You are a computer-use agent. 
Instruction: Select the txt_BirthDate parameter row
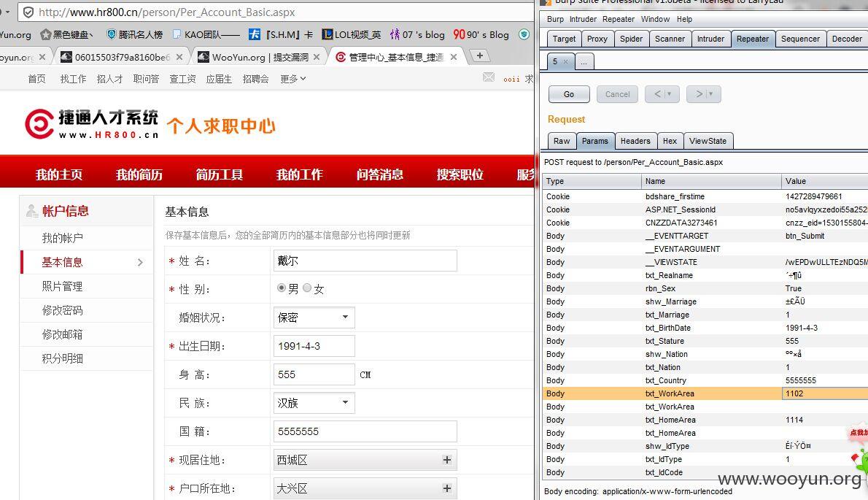tap(705, 328)
